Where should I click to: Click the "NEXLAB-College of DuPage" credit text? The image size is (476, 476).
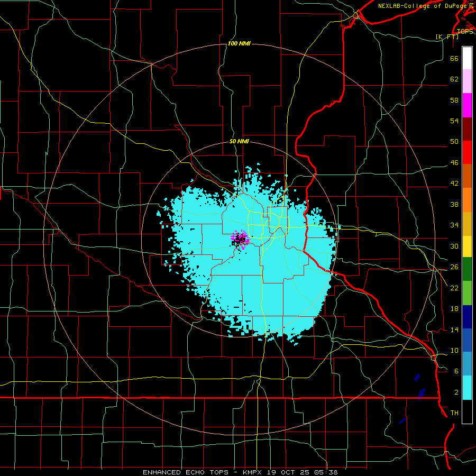[x=422, y=6]
